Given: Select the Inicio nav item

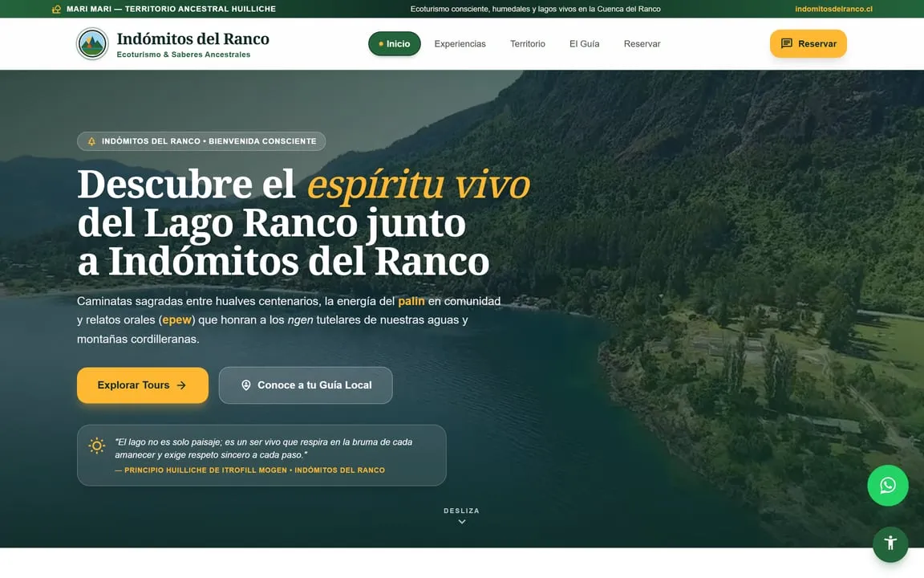Looking at the screenshot, I should tap(395, 43).
